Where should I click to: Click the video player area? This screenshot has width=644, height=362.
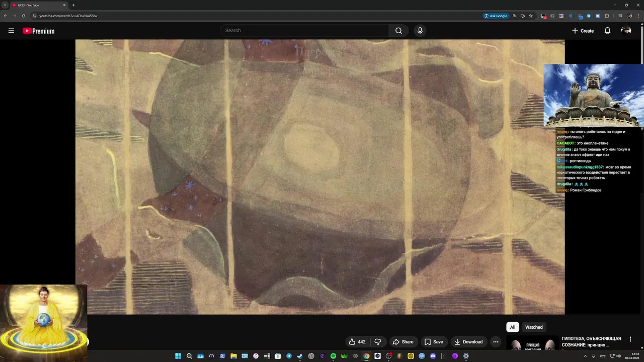(x=320, y=177)
